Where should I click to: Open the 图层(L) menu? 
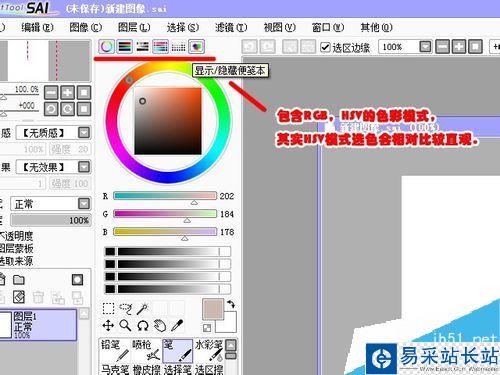click(134, 27)
